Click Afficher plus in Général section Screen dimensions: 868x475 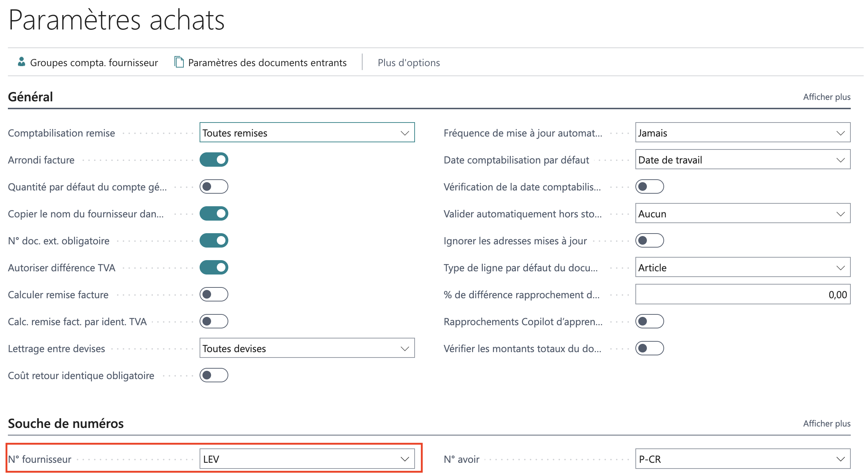pyautogui.click(x=827, y=97)
